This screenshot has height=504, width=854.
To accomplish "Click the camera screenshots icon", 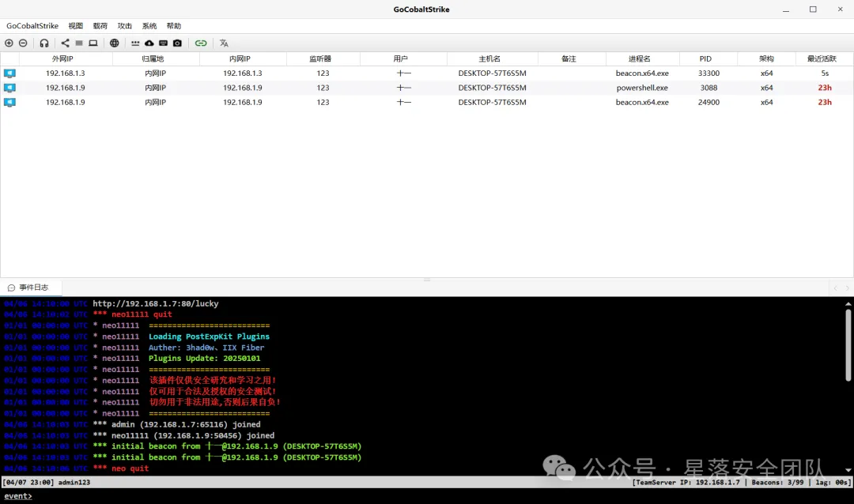I will tap(178, 43).
